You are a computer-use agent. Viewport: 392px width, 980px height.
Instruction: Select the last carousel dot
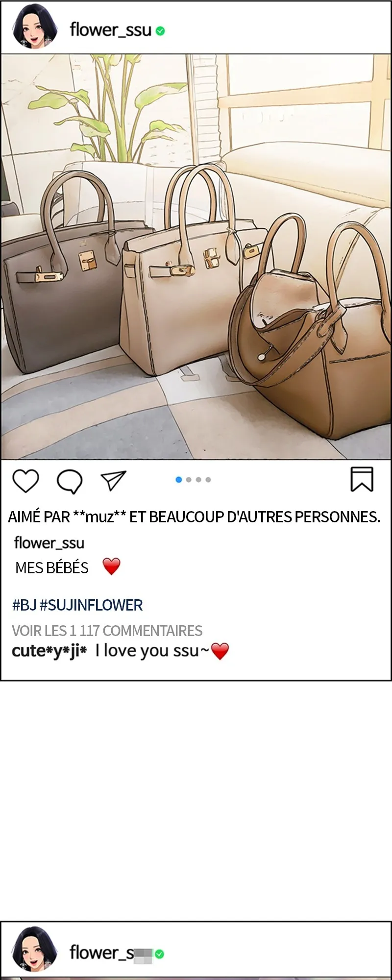click(x=208, y=480)
